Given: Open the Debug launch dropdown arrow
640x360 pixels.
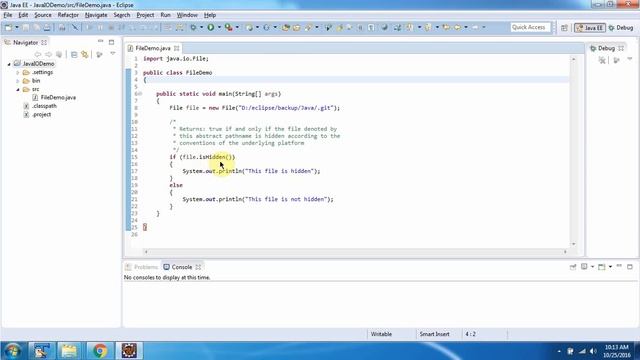Looking at the screenshot, I should click(201, 27).
